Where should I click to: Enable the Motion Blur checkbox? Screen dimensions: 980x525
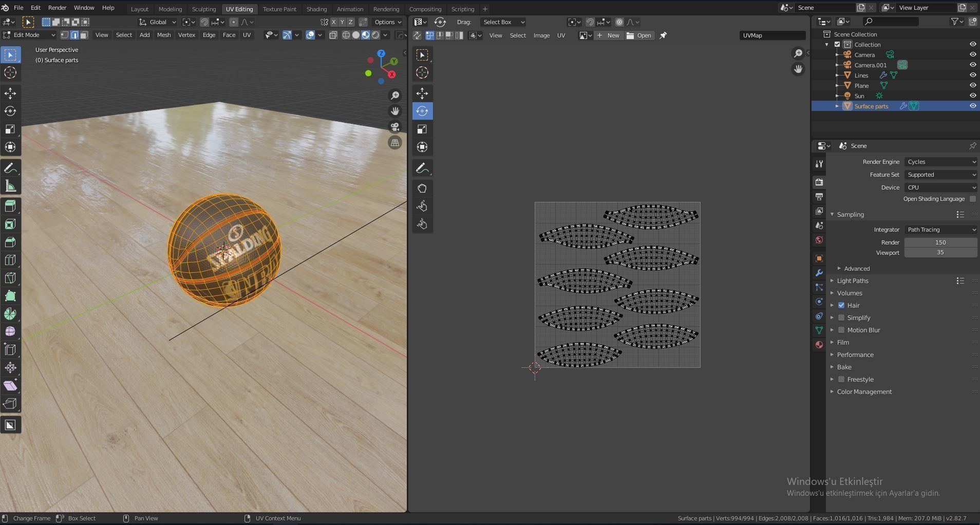(x=841, y=330)
